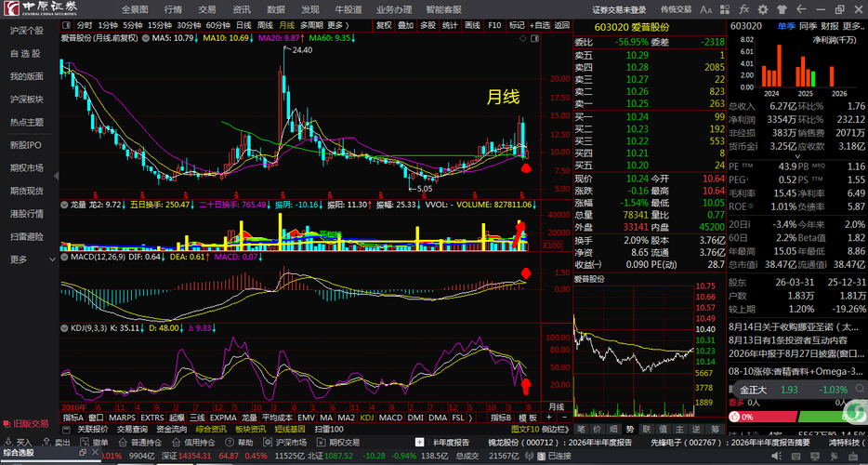Switch to the 周线 weekly tab
The height and width of the screenshot is (465, 868).
click(x=265, y=25)
